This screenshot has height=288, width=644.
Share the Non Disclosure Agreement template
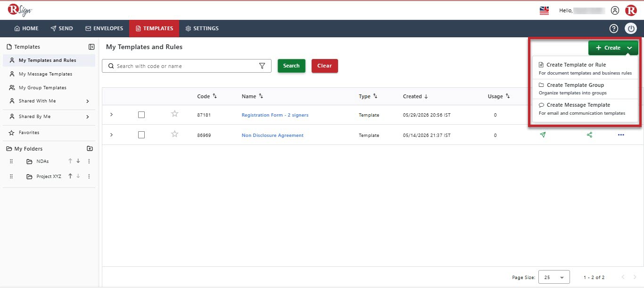pyautogui.click(x=589, y=135)
